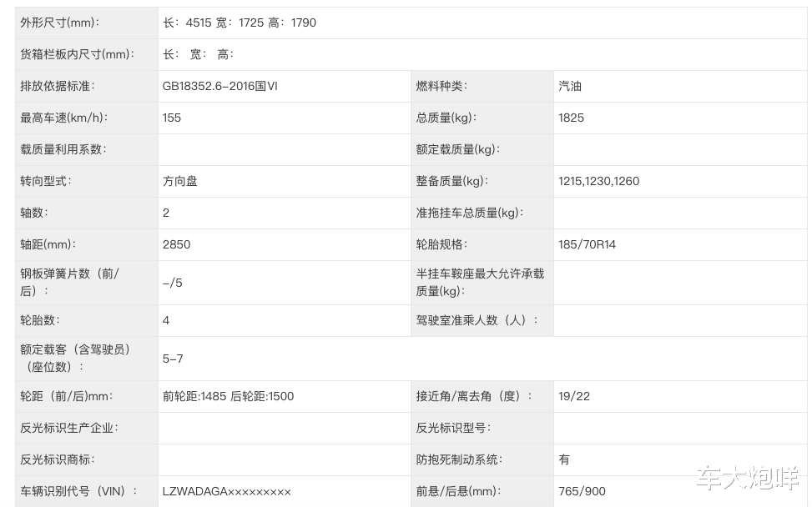The height and width of the screenshot is (507, 812).
Task: Select dimensions value 长:4515 宽:1725 高:1790
Action: tap(240, 23)
